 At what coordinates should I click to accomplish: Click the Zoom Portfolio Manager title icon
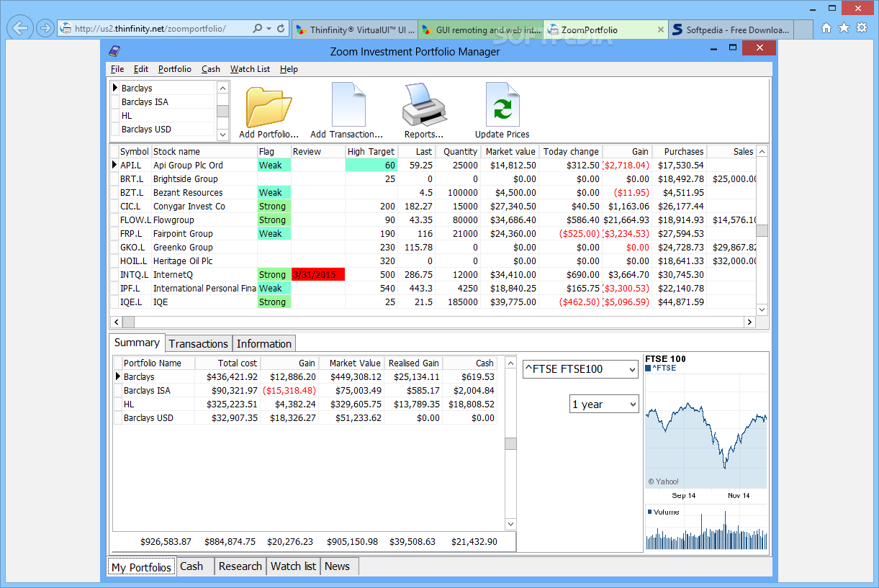(x=114, y=51)
